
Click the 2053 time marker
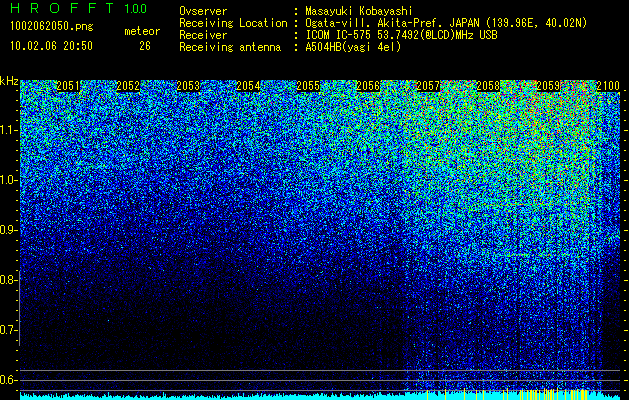click(188, 86)
